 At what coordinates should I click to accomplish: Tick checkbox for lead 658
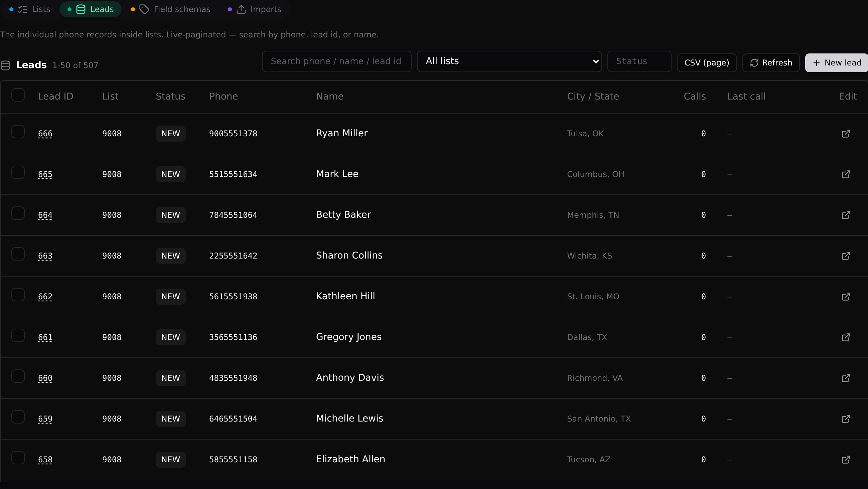(x=18, y=458)
